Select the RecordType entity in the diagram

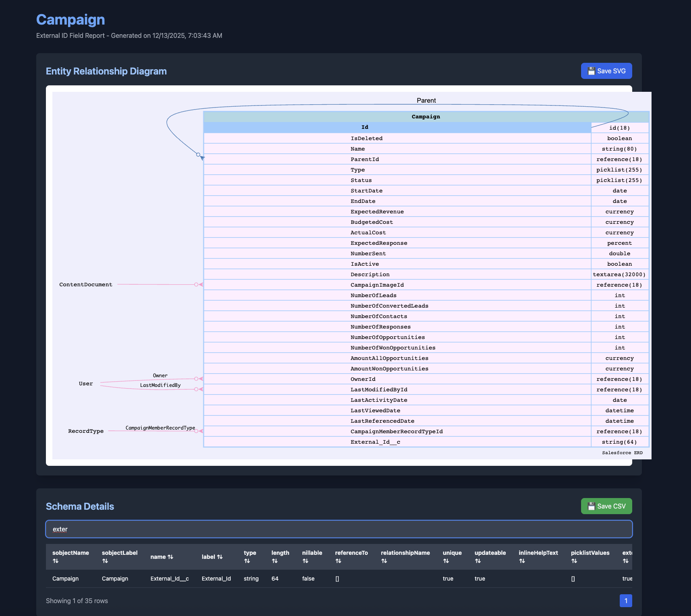point(86,431)
